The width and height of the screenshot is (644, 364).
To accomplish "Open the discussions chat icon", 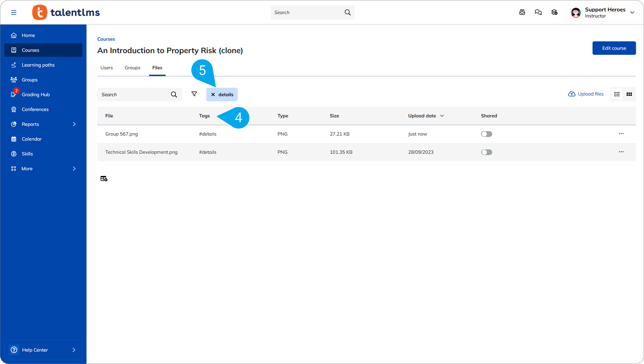I will pyautogui.click(x=538, y=12).
